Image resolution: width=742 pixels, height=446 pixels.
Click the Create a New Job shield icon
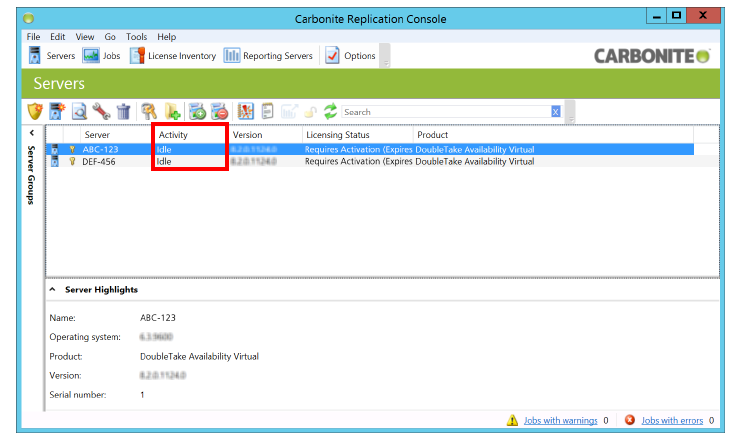[x=35, y=112]
